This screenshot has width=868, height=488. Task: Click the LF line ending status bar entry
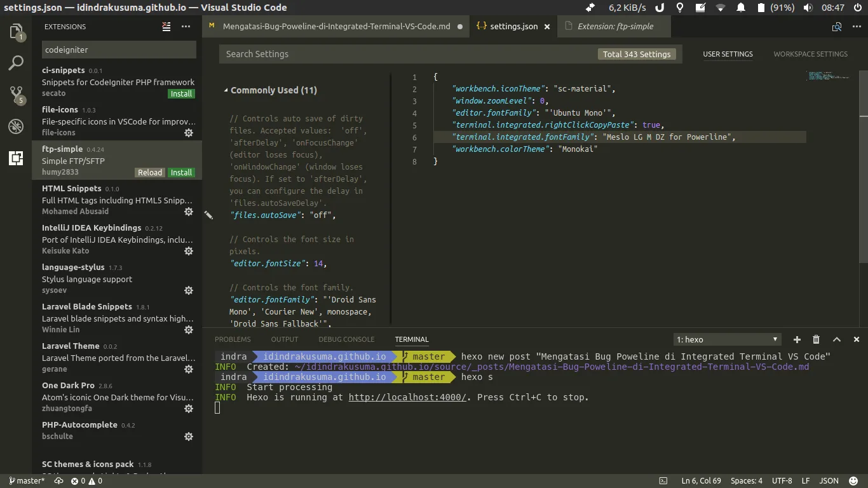click(806, 481)
